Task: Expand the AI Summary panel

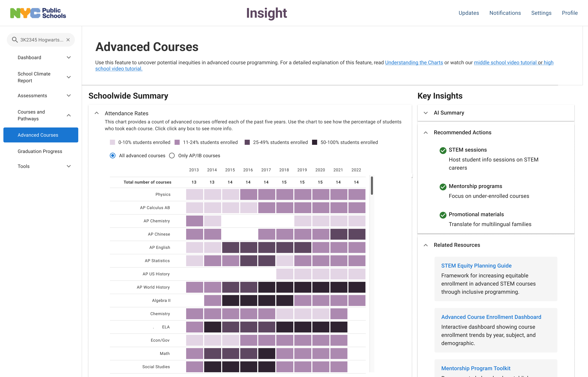Action: point(426,113)
